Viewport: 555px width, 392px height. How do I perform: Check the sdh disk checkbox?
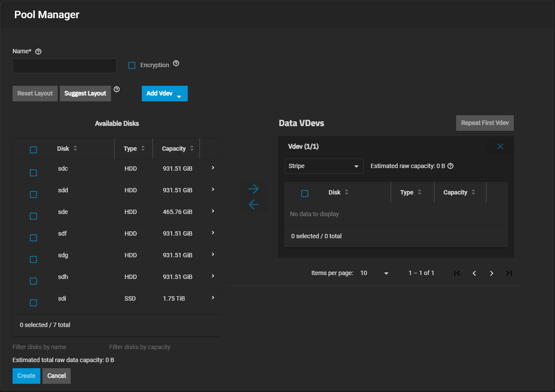tap(33, 281)
